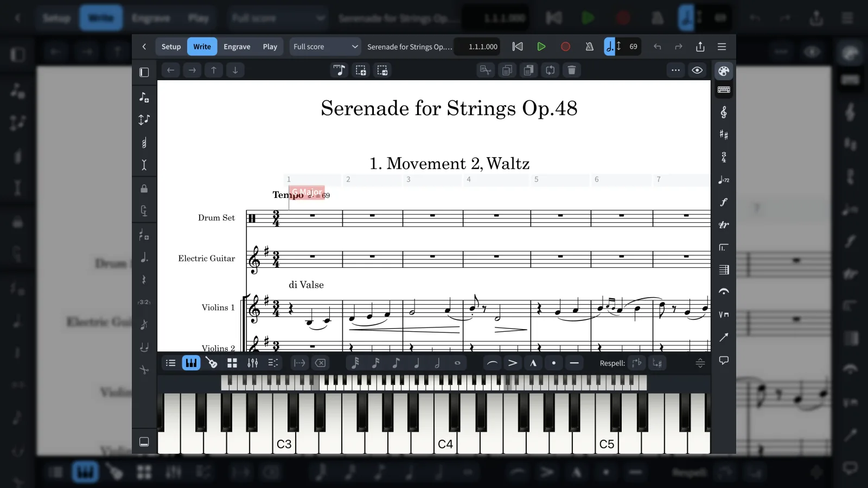The height and width of the screenshot is (488, 868).
Task: Toggle the metronome click
Action: [x=589, y=47]
